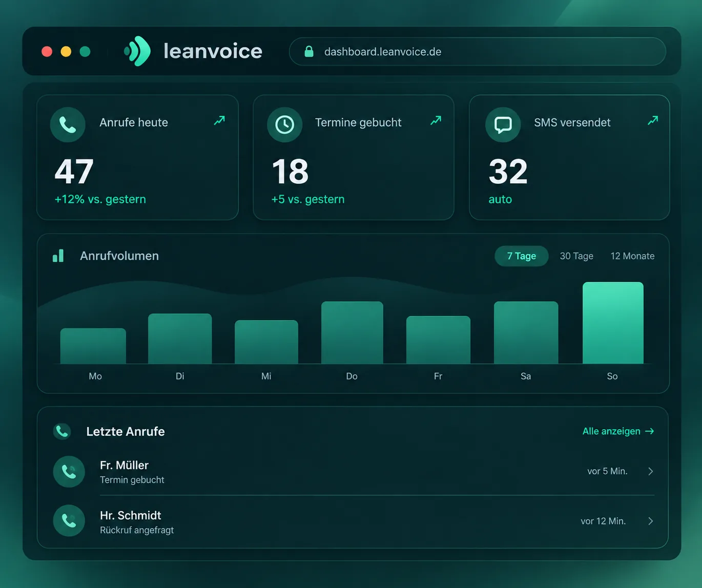The height and width of the screenshot is (588, 702).
Task: Click the red window close dot
Action: point(47,51)
